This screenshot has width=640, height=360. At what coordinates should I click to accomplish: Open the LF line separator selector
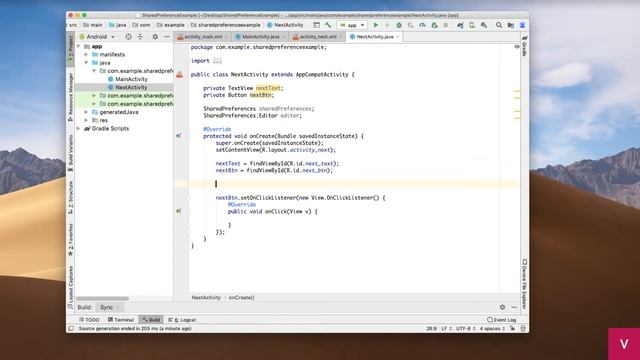click(446, 329)
